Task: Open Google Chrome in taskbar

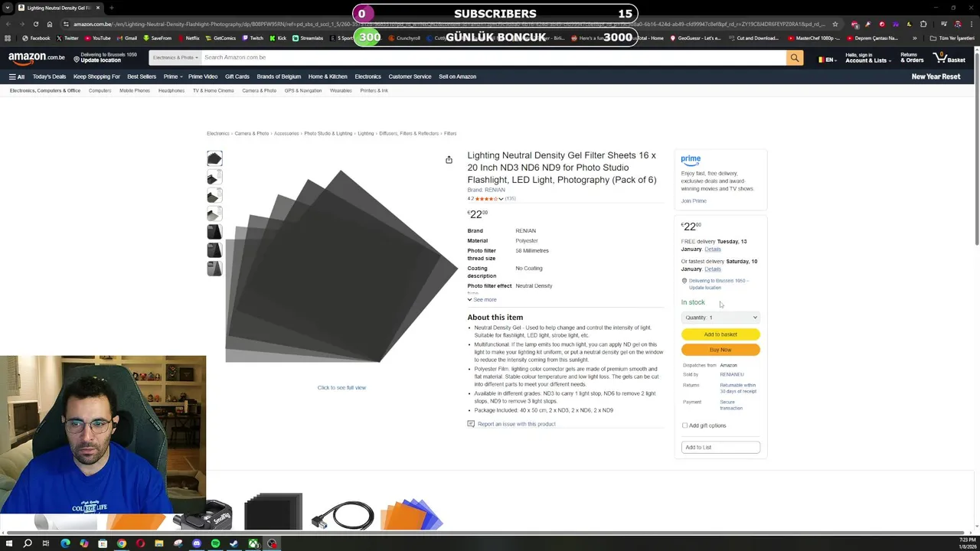Action: tap(121, 543)
